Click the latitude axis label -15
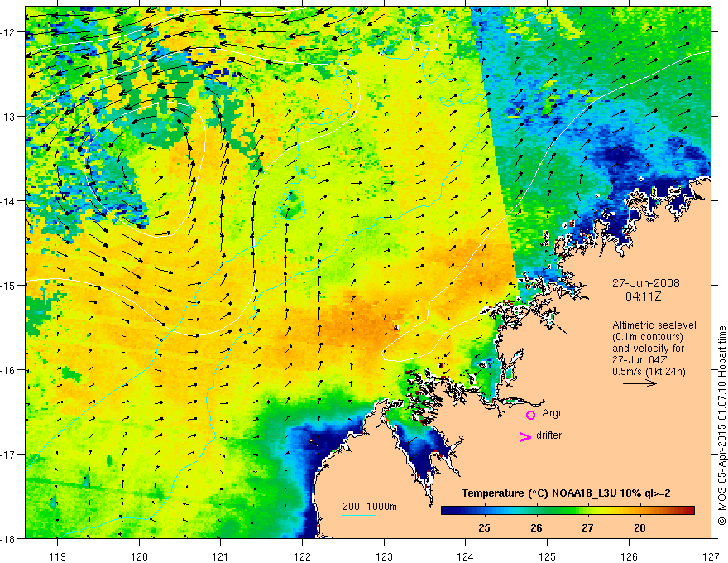 pyautogui.click(x=9, y=285)
